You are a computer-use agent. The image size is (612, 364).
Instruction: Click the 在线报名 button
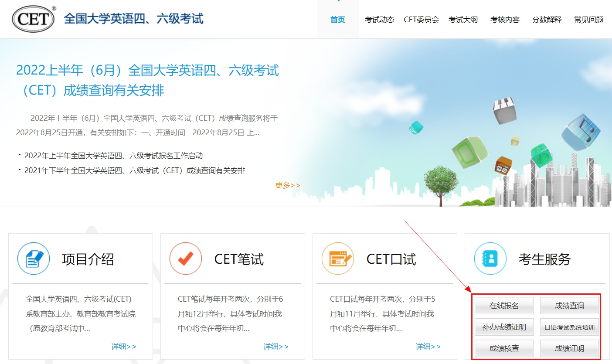[503, 305]
